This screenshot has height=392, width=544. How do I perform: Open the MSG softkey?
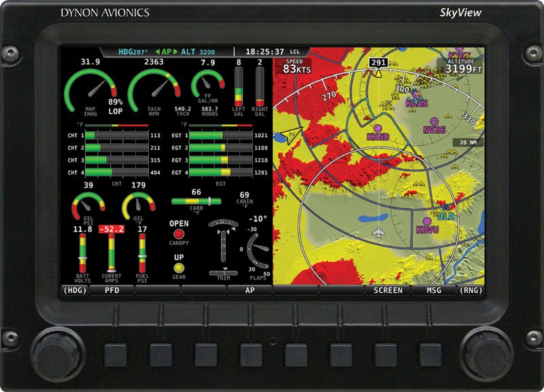[433, 291]
